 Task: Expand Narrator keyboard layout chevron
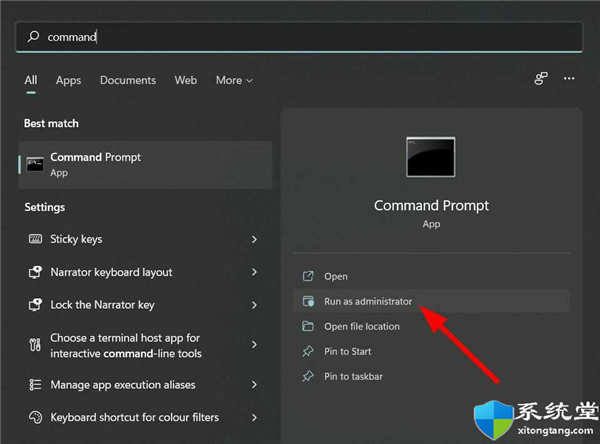click(x=254, y=272)
